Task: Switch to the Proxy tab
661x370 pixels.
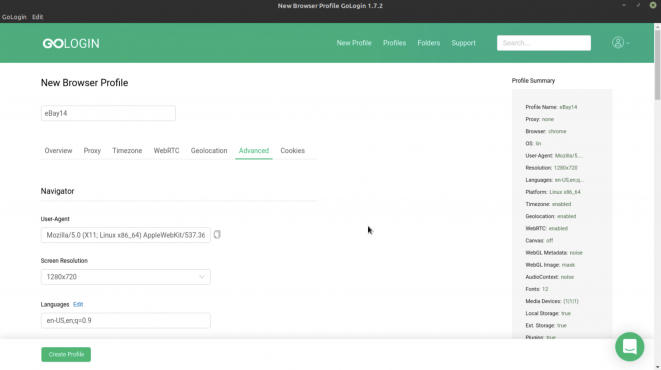Action: point(92,150)
